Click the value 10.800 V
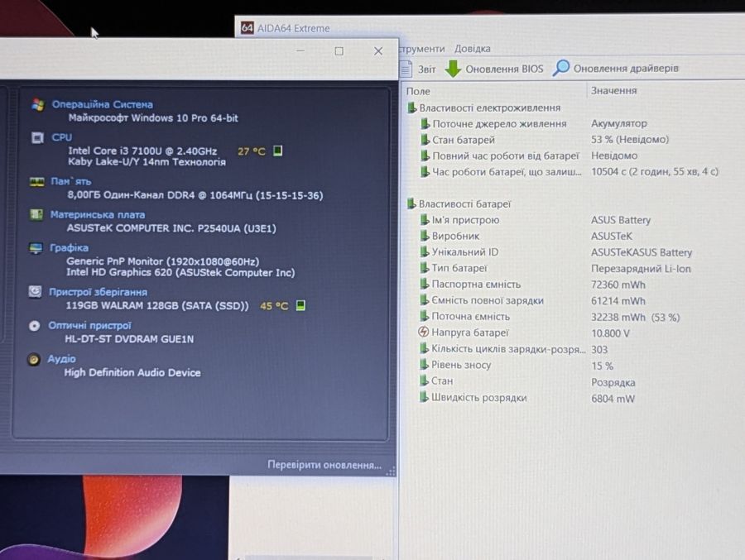The image size is (745, 560). pos(610,333)
